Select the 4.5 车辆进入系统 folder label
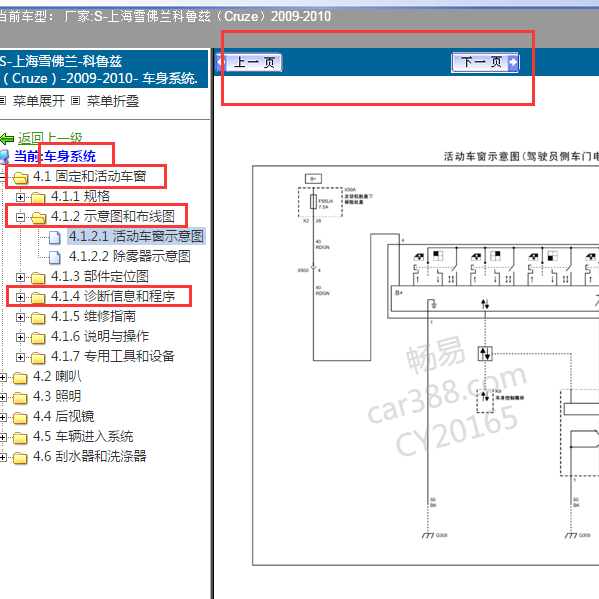599x599 pixels. (83, 436)
